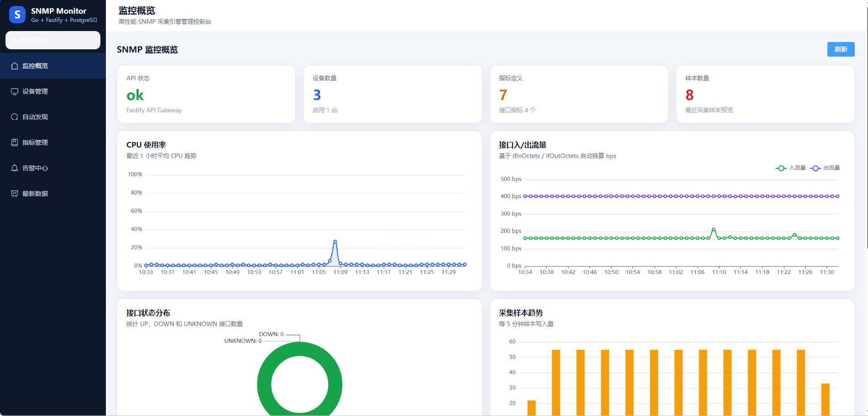The image size is (868, 416).
Task: Click the UNKNOWN: 0 chart label
Action: pyautogui.click(x=243, y=341)
